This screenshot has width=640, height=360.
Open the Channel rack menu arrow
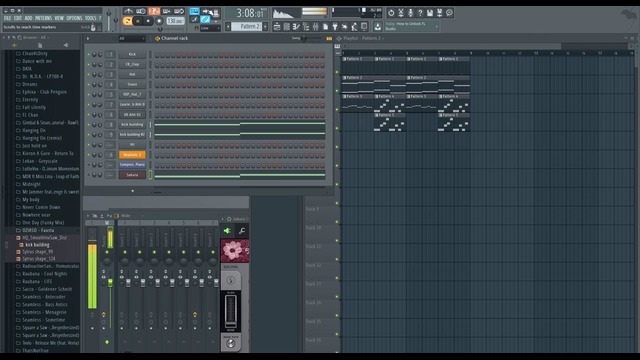pyautogui.click(x=88, y=38)
